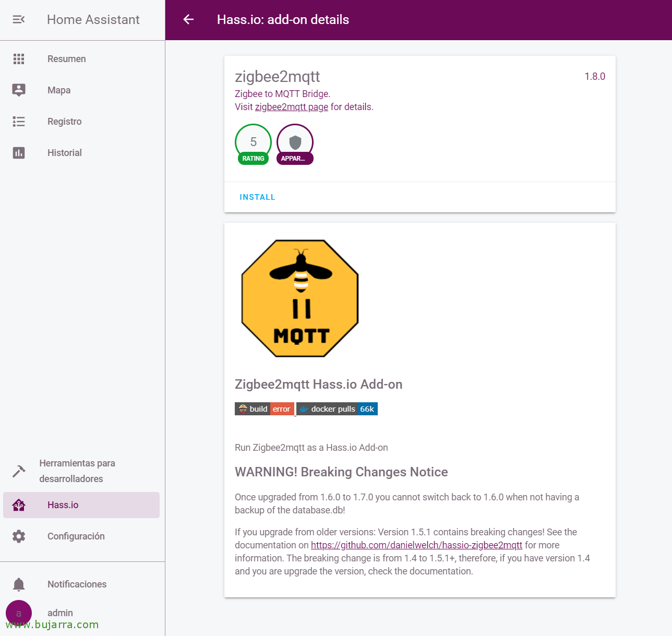The width and height of the screenshot is (672, 636).
Task: Click the Historial chart icon
Action: click(19, 153)
